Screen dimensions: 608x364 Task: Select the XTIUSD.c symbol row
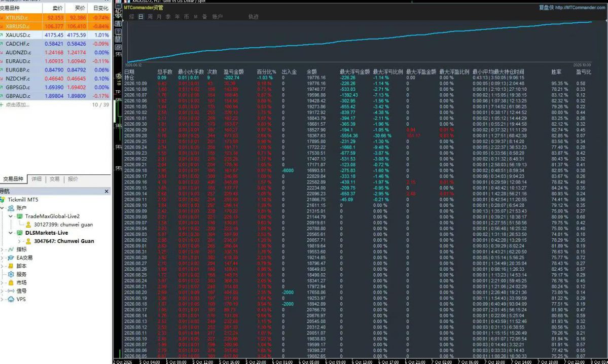pos(55,17)
